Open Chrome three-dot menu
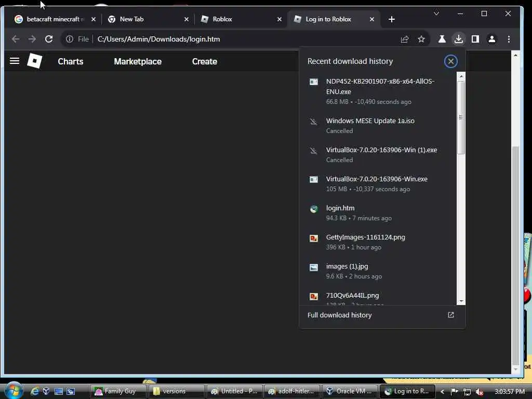532x399 pixels. pyautogui.click(x=509, y=39)
